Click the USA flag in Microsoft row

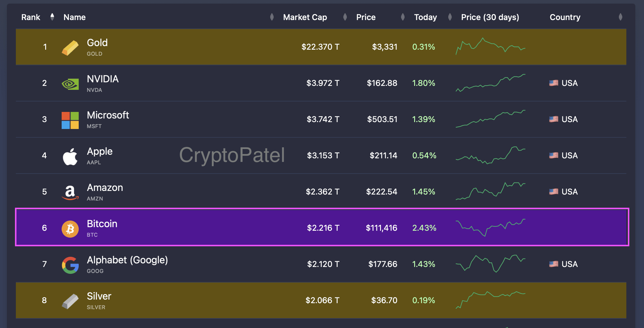pyautogui.click(x=554, y=119)
